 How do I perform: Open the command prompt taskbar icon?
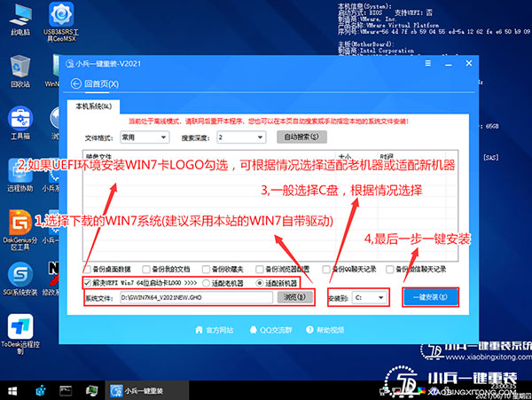point(66,391)
